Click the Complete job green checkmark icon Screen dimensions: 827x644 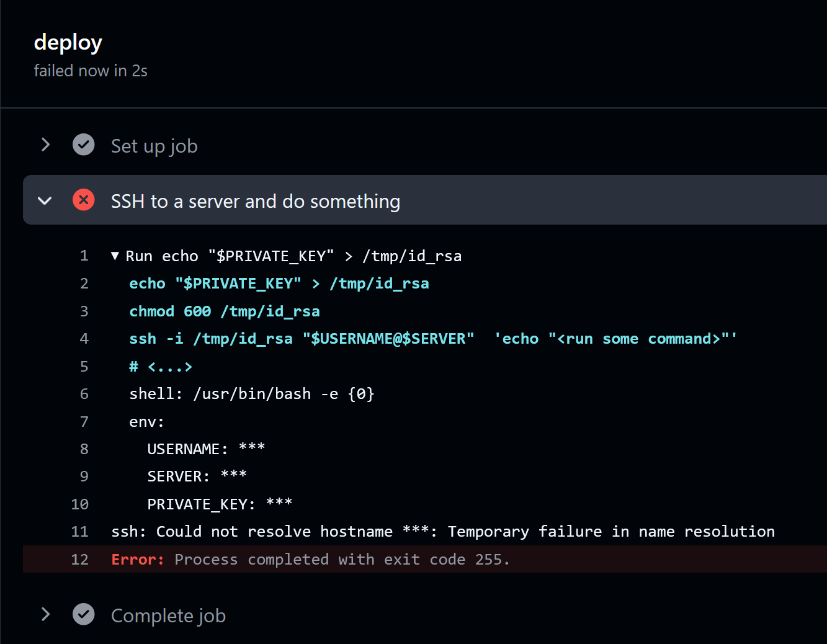tap(84, 614)
